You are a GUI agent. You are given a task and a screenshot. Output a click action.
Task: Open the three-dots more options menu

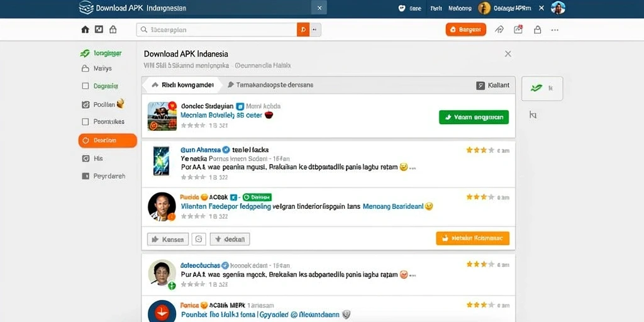[555, 30]
